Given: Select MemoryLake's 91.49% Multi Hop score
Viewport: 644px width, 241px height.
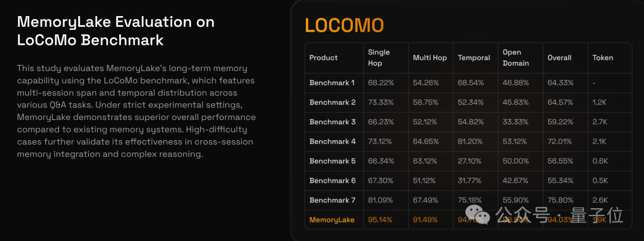Looking at the screenshot, I should click(x=425, y=220).
